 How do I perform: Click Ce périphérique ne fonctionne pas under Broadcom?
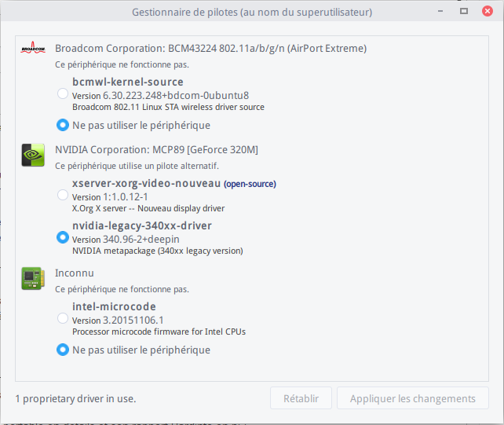click(x=122, y=64)
